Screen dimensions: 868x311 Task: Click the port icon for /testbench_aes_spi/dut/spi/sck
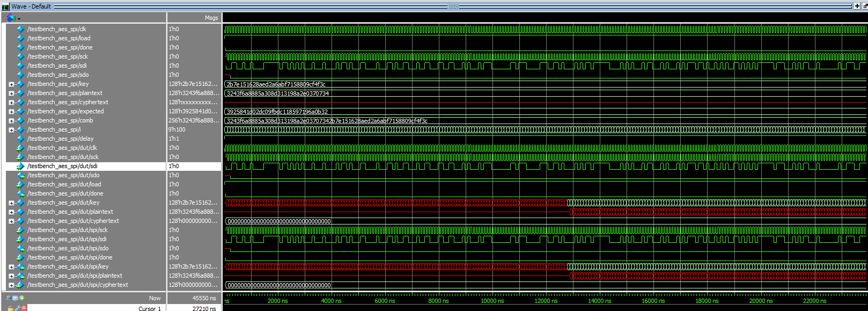click(20, 230)
